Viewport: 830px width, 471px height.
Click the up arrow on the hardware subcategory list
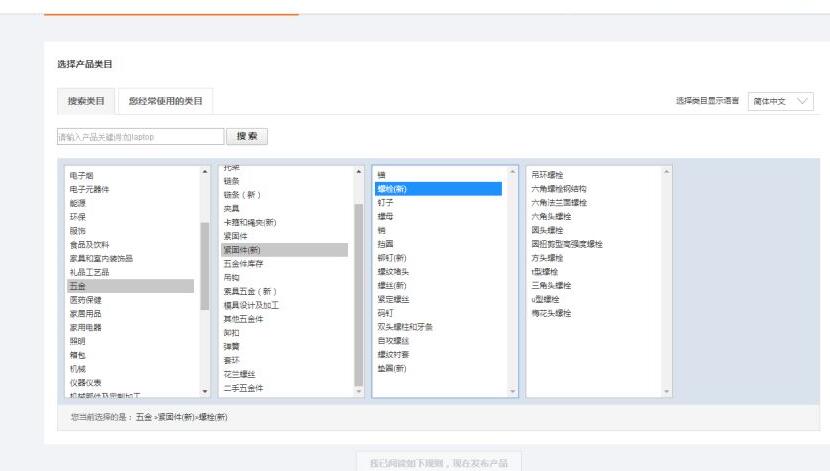359,172
